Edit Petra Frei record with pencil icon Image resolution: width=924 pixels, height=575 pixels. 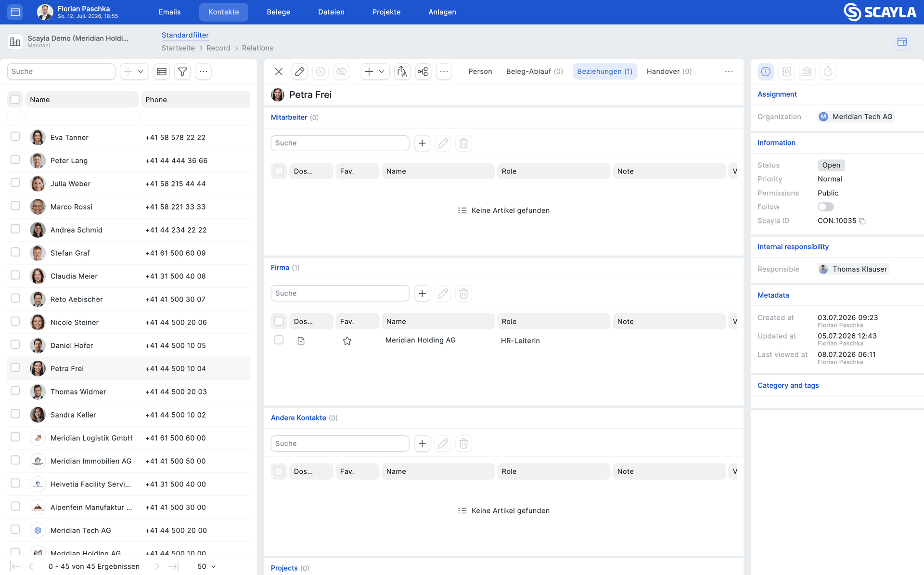pos(299,72)
